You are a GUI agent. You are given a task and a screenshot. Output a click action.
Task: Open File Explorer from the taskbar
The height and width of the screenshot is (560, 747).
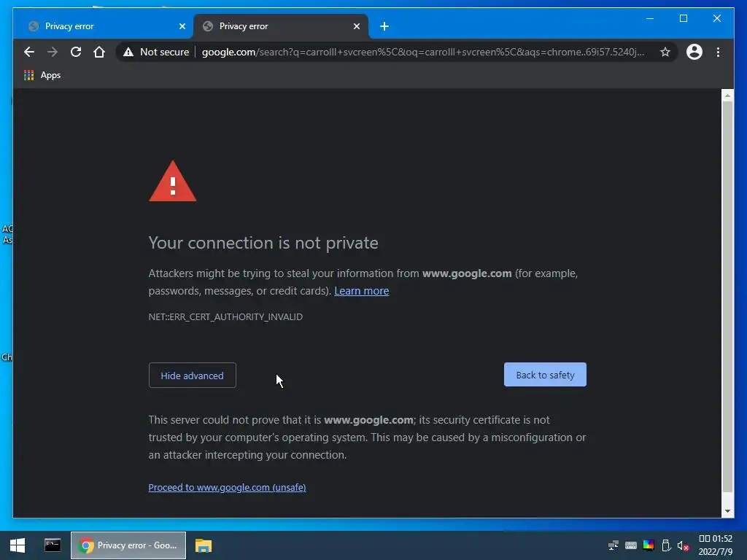[x=204, y=545]
